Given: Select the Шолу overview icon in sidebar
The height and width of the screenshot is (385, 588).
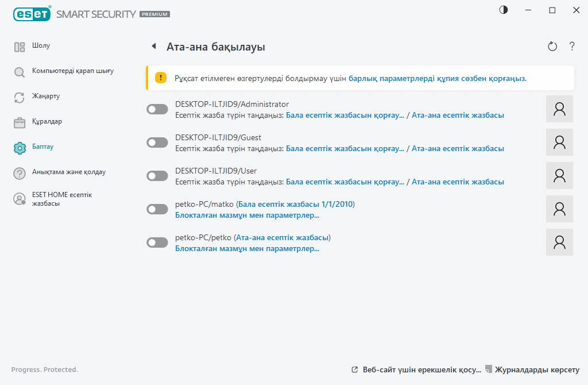Looking at the screenshot, I should click(x=20, y=46).
